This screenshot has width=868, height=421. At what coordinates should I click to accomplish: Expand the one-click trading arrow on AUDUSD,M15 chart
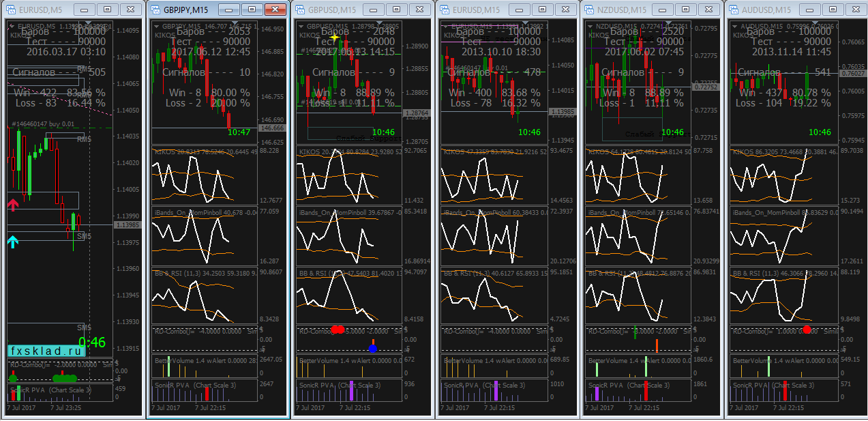(x=735, y=26)
